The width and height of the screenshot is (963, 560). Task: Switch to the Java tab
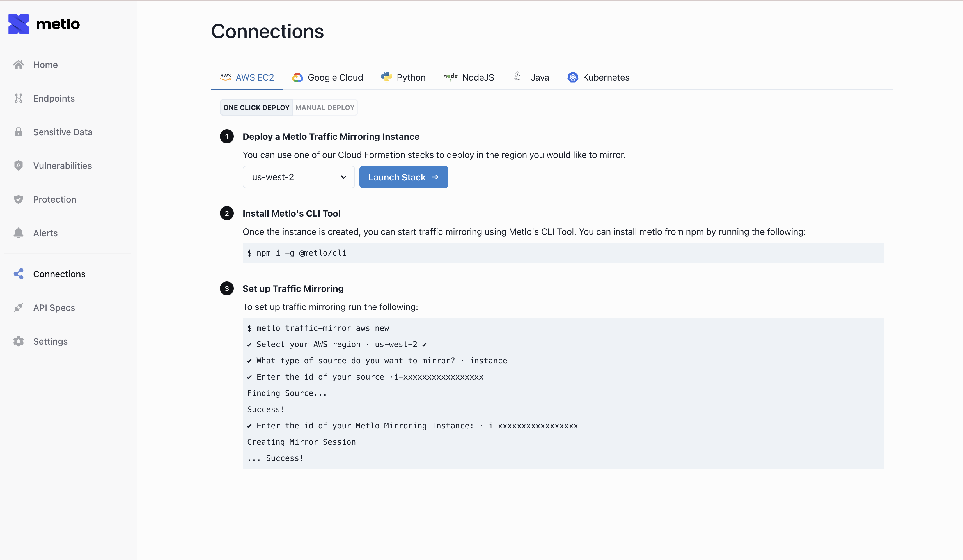click(531, 77)
